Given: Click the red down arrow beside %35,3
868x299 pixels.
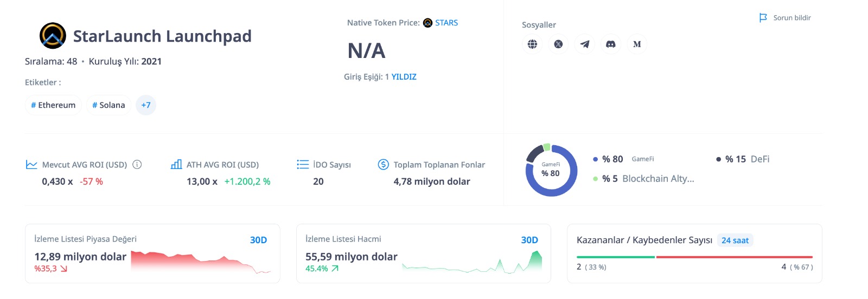Looking at the screenshot, I should [x=64, y=269].
